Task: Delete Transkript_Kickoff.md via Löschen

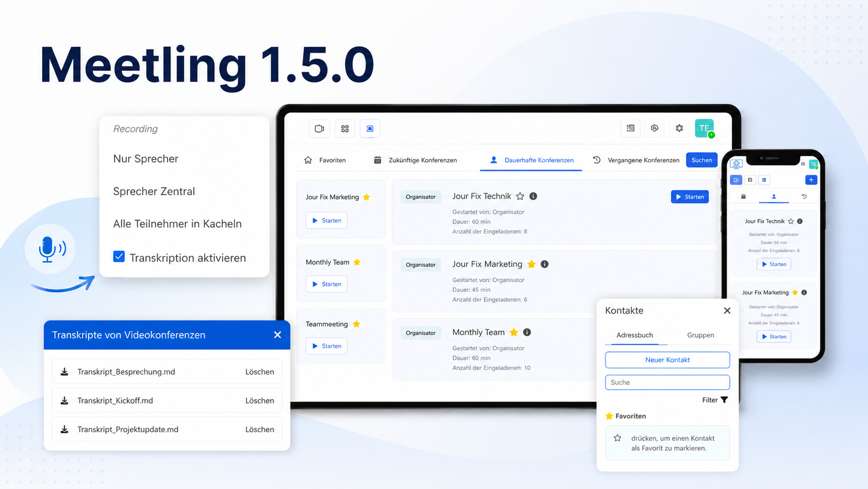Action: click(x=260, y=401)
